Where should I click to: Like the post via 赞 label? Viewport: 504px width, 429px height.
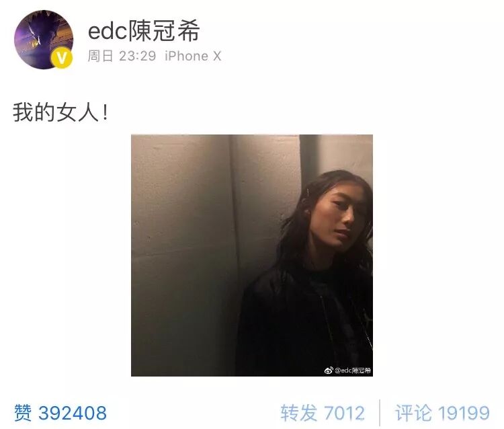click(23, 413)
